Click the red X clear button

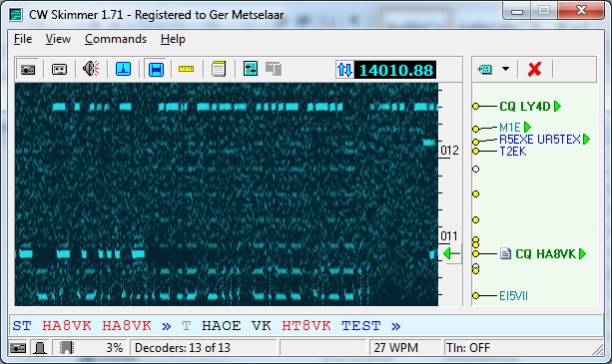coord(534,70)
